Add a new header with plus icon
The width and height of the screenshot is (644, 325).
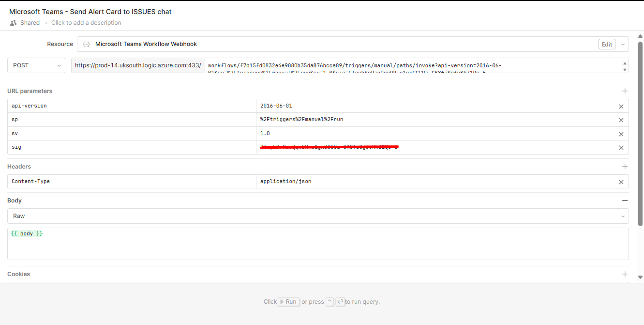(625, 167)
